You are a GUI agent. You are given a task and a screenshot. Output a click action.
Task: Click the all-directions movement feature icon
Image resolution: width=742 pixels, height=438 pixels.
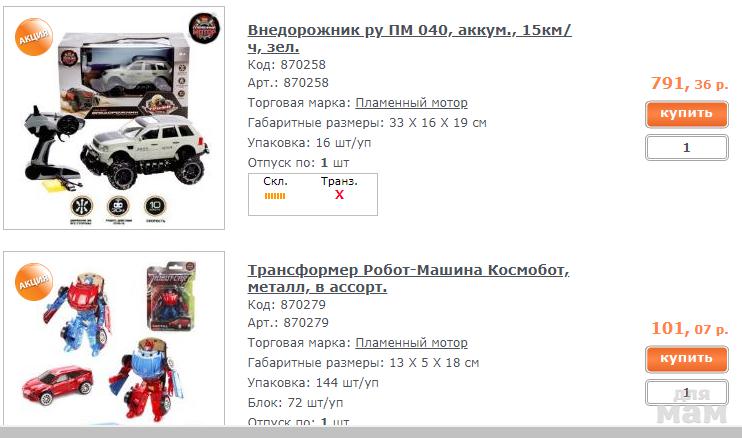click(x=82, y=206)
